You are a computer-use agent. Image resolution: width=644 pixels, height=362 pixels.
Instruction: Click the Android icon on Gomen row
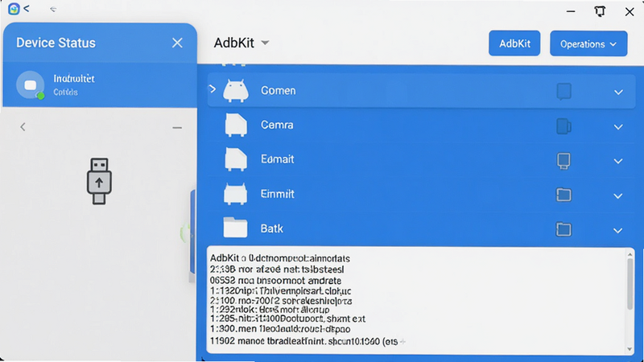pos(236,91)
